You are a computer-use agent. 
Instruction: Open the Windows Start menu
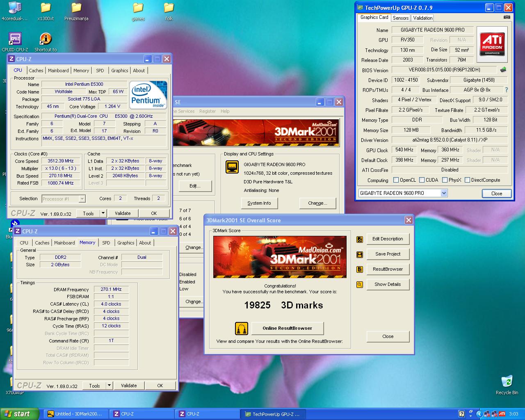pos(19,414)
